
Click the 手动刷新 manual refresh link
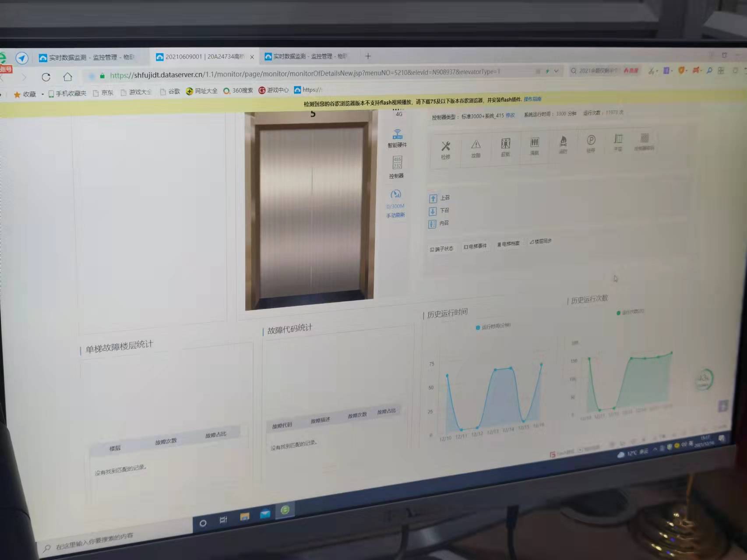(395, 215)
